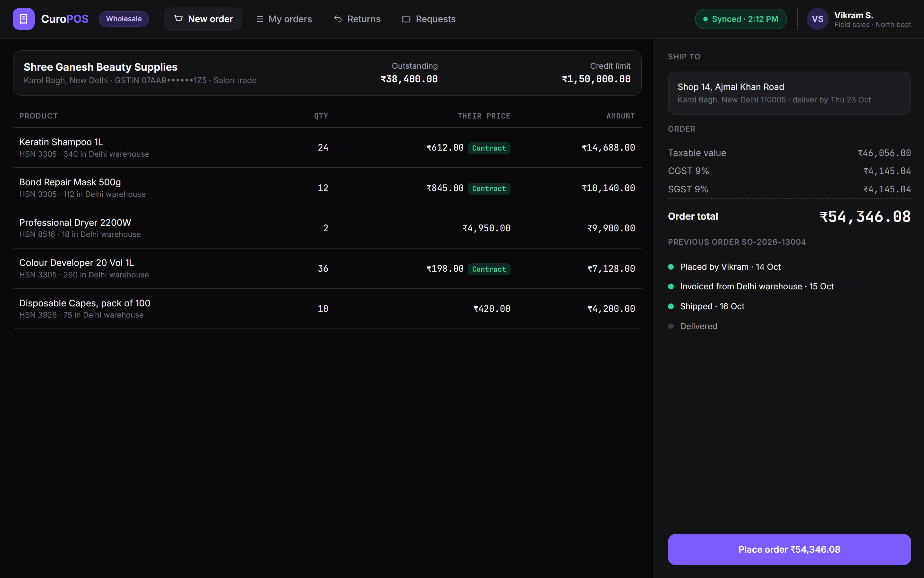This screenshot has width=924, height=578.
Task: Click the Outstanding ₹38,400.00 value
Action: pos(409,79)
